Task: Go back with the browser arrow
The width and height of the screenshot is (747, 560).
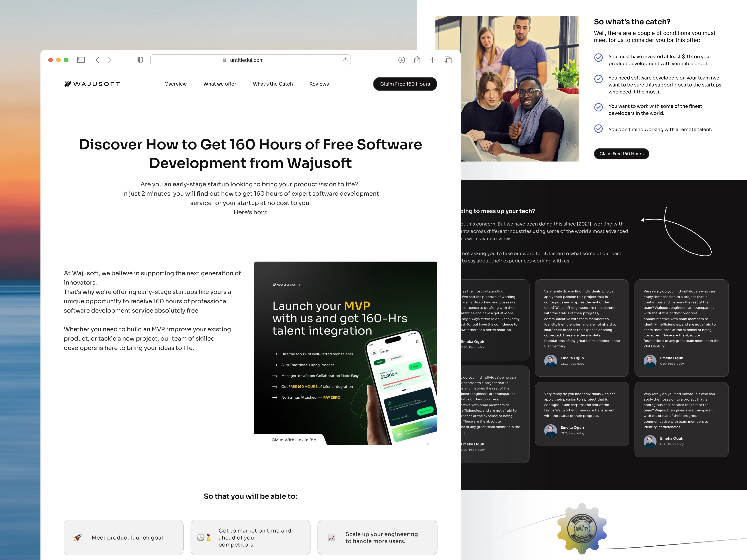Action: point(97,60)
